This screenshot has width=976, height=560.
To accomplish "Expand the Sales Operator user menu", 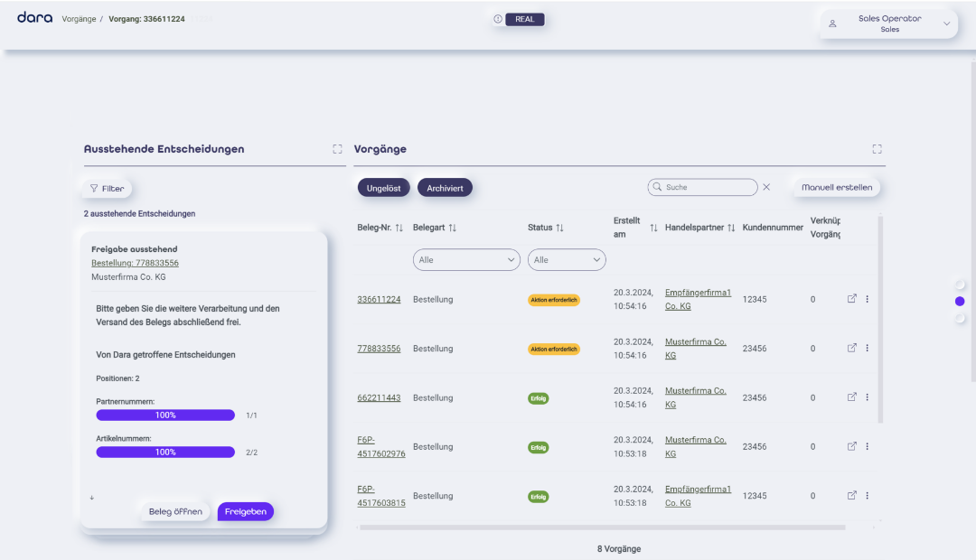I will click(946, 23).
